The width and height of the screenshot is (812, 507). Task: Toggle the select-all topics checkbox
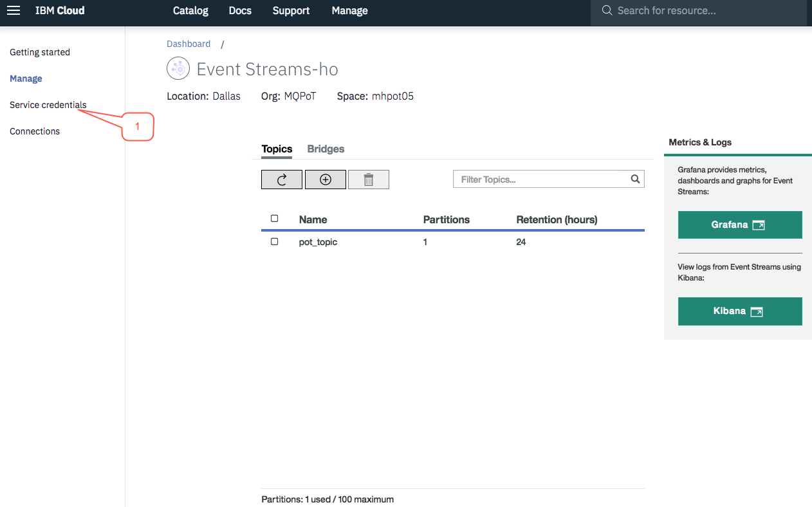click(x=275, y=219)
